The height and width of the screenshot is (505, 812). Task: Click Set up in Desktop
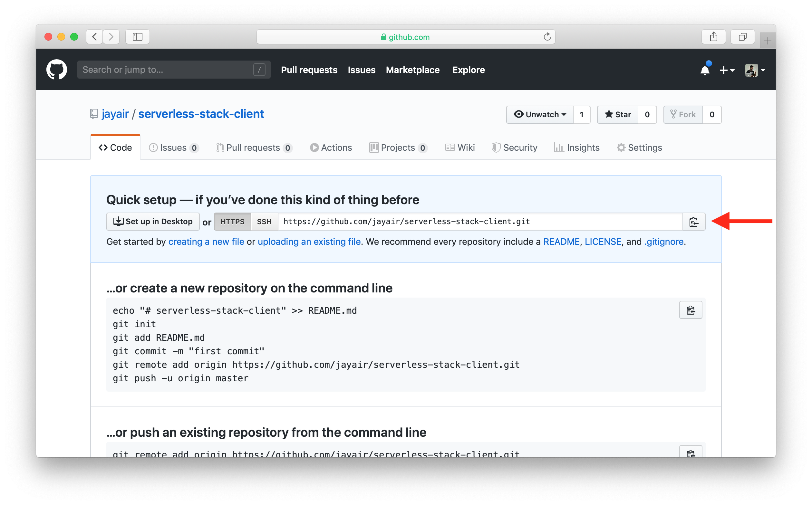153,222
